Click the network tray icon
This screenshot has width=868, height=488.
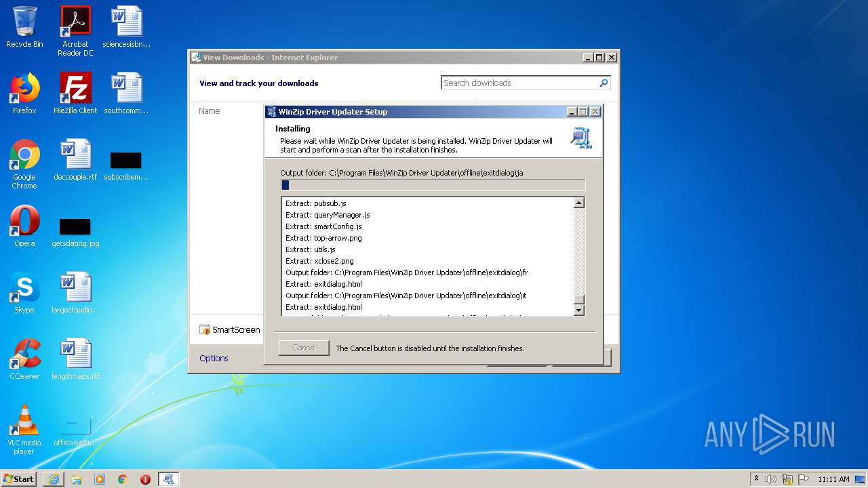coord(787,479)
